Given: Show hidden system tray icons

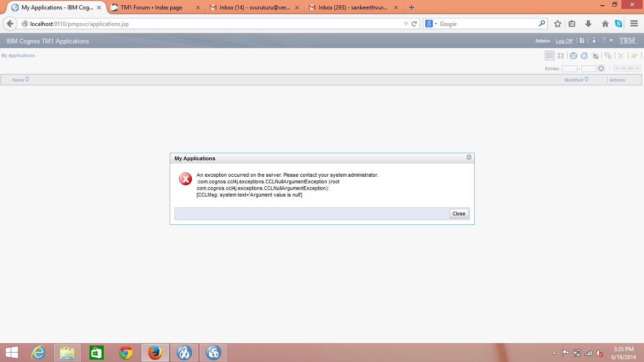Looking at the screenshot, I should click(x=554, y=353).
